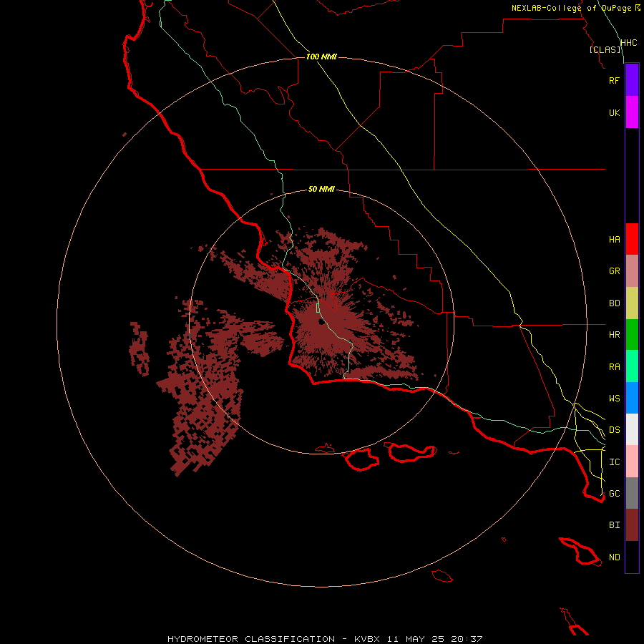This screenshot has width=644, height=644.
Task: Click the RF purple legend swatch
Action: click(x=632, y=80)
